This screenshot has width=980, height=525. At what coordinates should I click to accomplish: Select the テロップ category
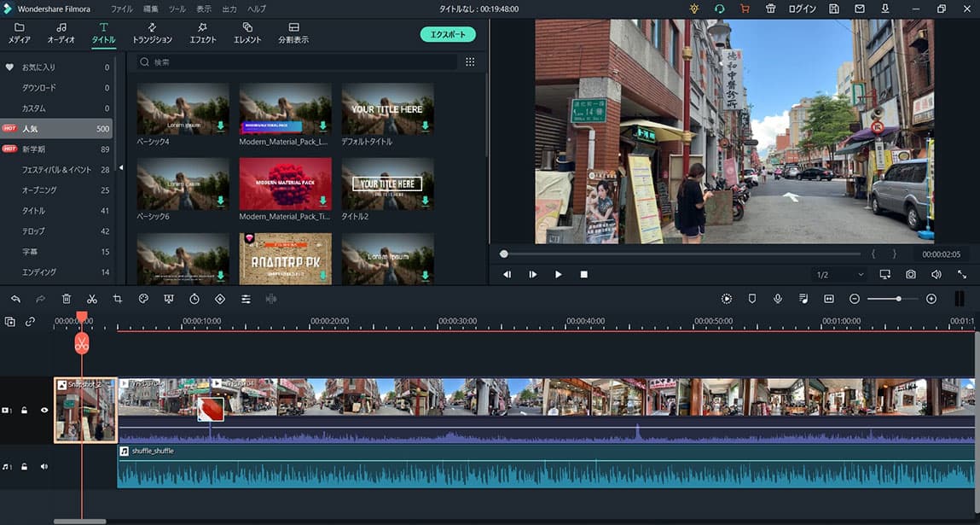[x=56, y=230]
